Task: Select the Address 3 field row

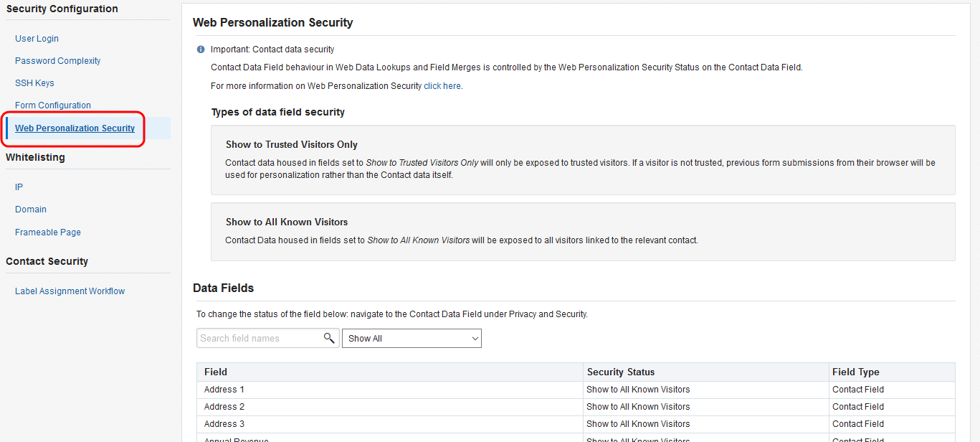Action: [224, 424]
